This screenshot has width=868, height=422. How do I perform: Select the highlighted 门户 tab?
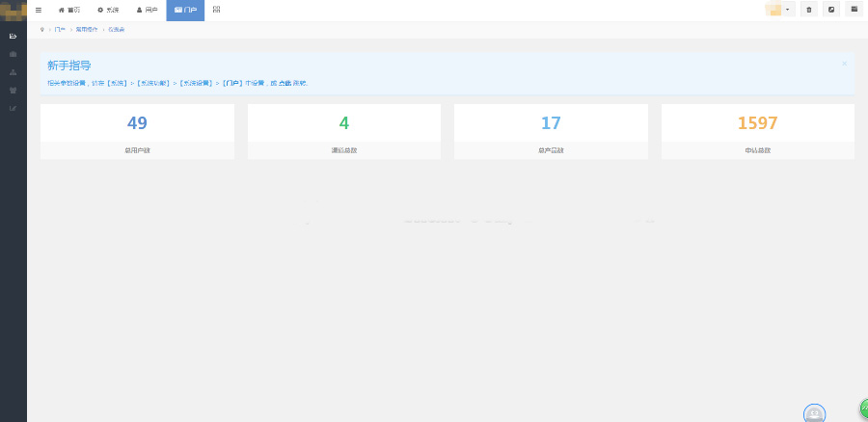click(185, 10)
